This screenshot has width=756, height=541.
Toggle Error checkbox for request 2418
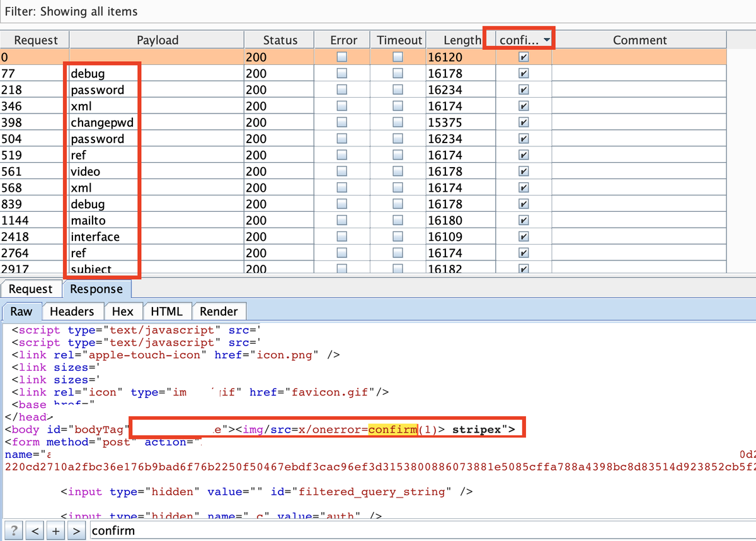341,236
